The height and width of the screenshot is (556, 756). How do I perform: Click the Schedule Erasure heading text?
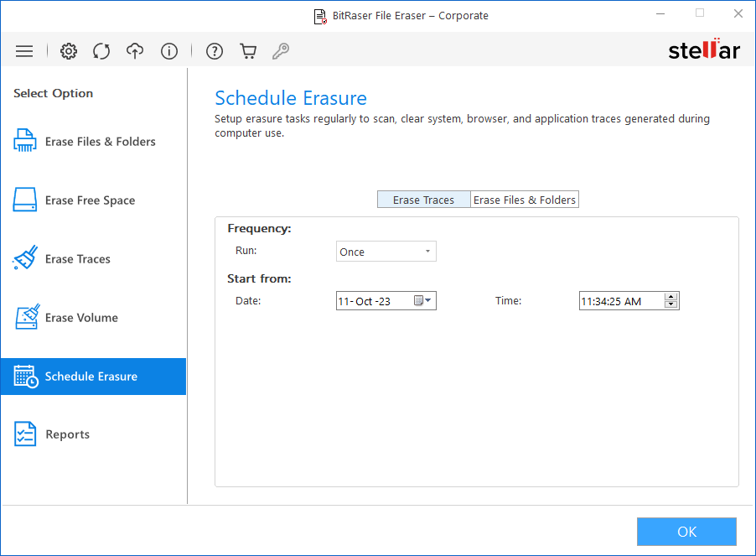tap(291, 98)
